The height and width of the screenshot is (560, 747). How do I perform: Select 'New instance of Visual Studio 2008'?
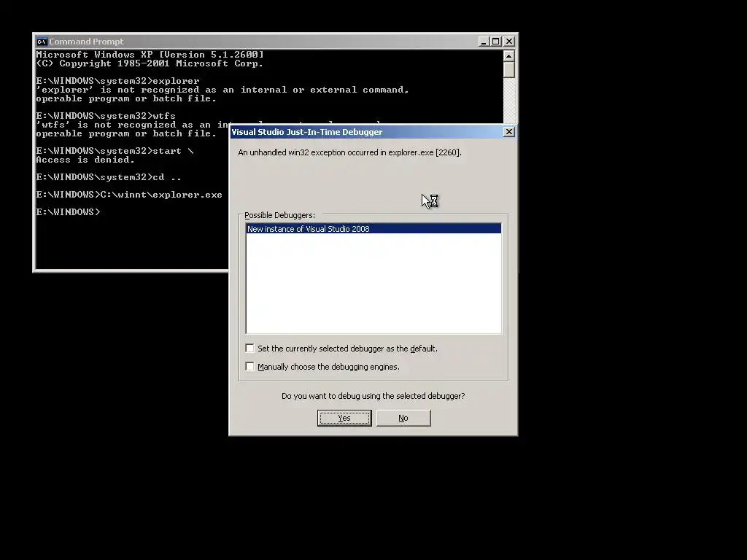(373, 229)
